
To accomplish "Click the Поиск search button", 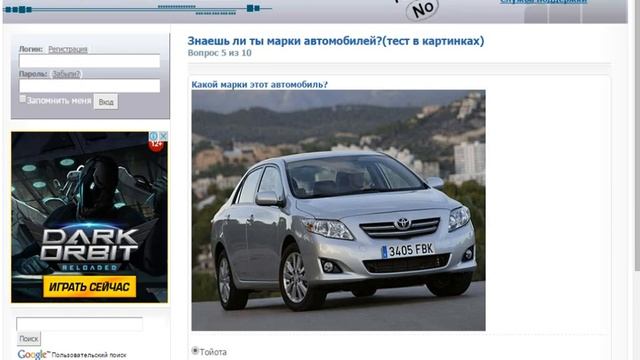I will tap(29, 339).
